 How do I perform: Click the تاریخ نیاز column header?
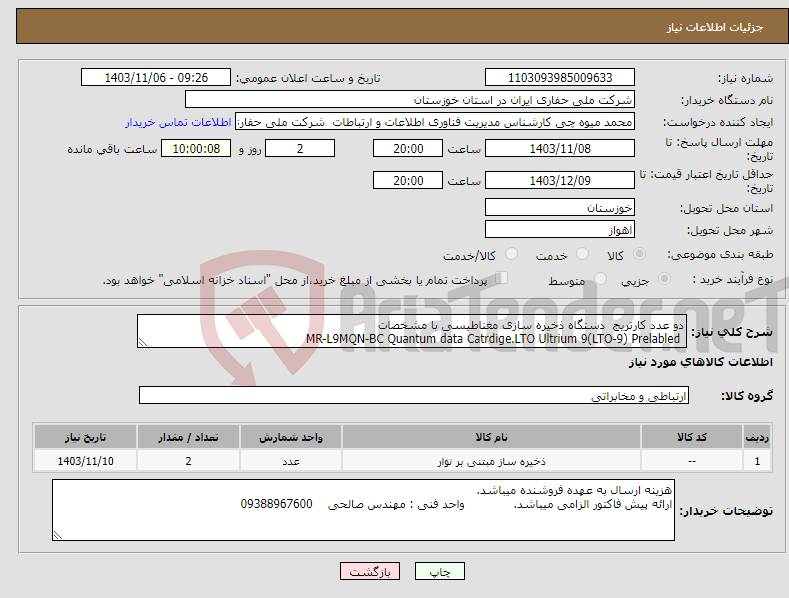pyautogui.click(x=86, y=437)
